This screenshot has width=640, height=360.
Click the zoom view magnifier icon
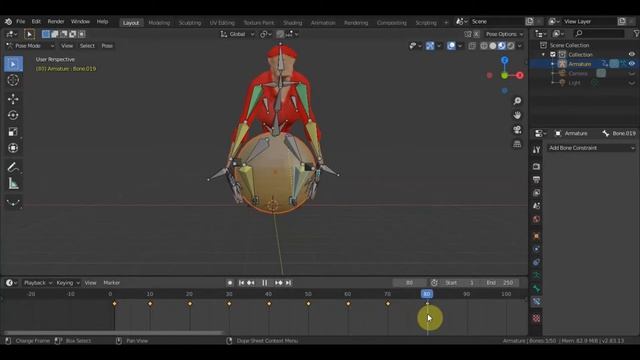tap(517, 101)
